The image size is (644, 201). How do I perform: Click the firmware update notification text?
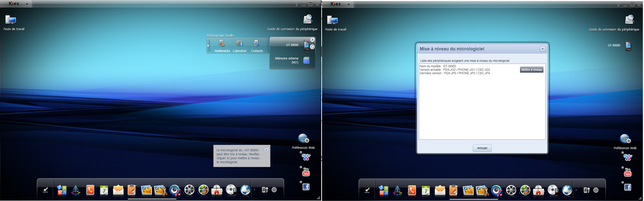pos(238,156)
